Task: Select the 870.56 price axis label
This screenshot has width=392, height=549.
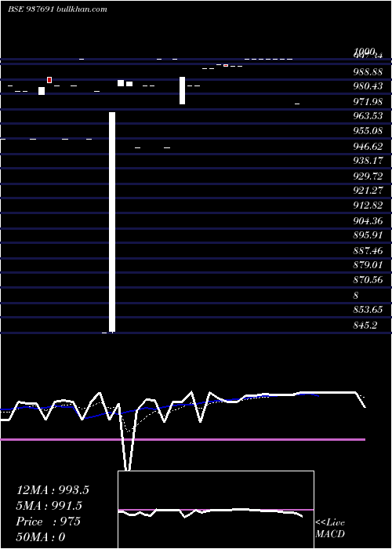Action: tap(368, 280)
